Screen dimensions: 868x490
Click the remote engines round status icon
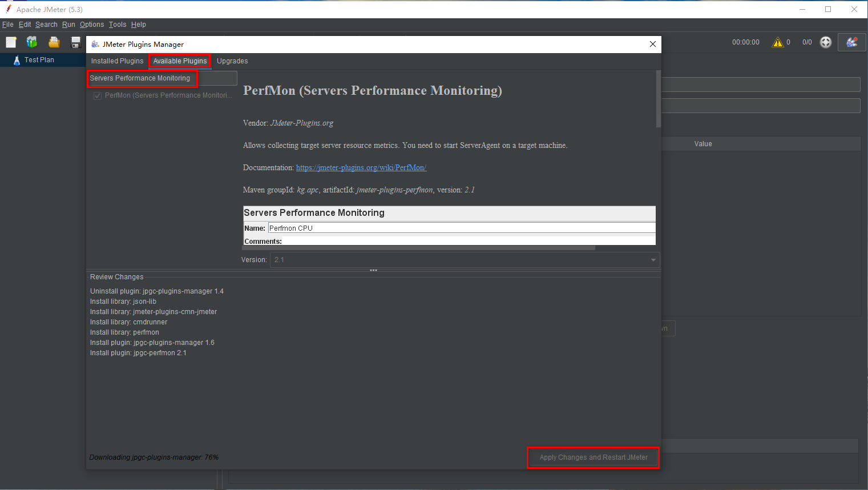click(825, 42)
